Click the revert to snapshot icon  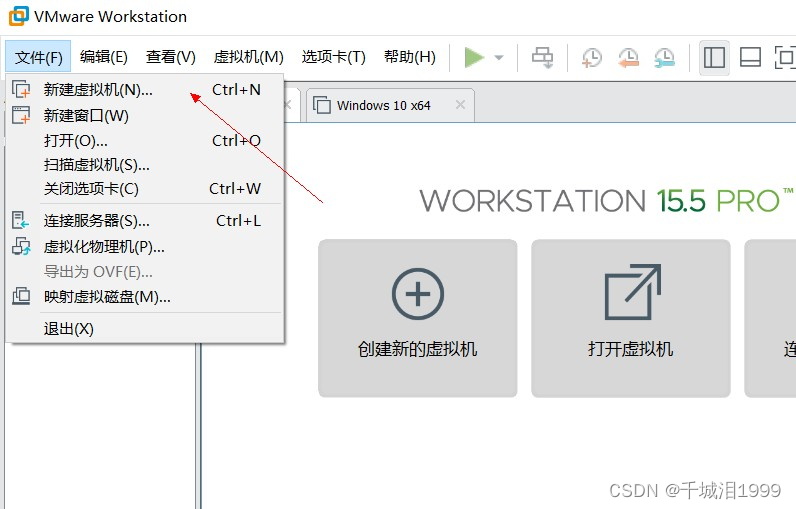pos(628,57)
